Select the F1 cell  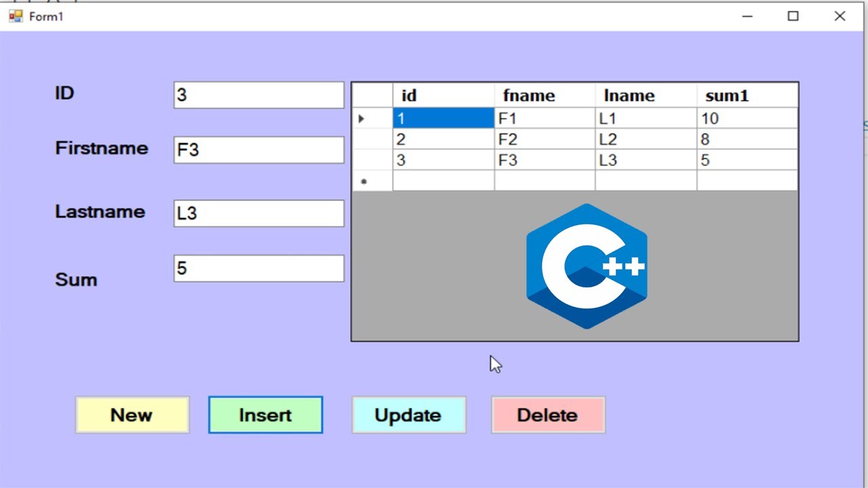545,119
